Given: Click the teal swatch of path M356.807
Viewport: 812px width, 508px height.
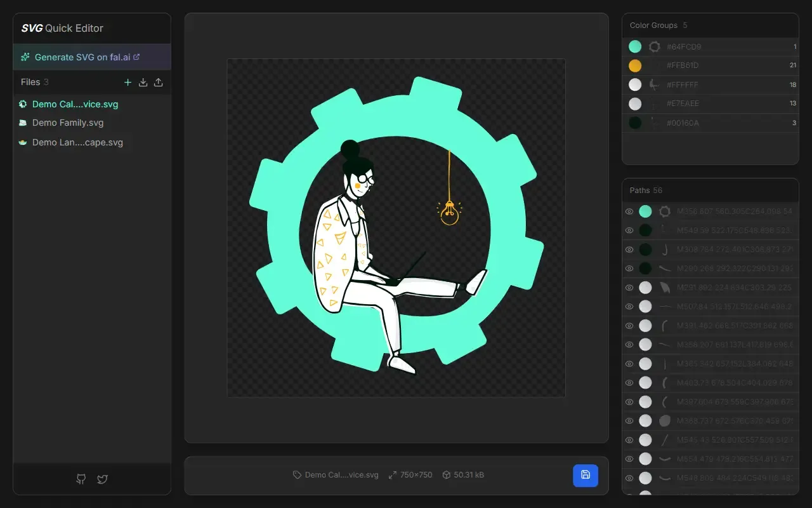Looking at the screenshot, I should point(645,211).
